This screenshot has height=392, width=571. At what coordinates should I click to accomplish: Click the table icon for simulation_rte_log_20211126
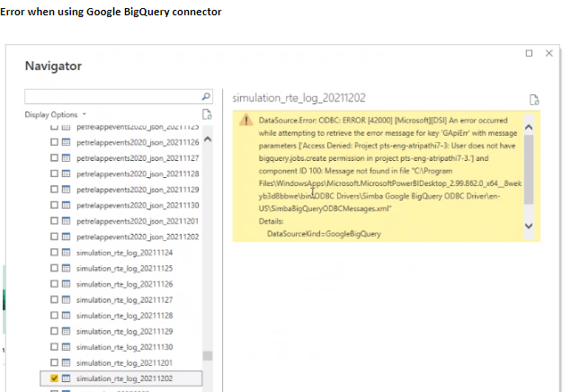tap(66, 284)
